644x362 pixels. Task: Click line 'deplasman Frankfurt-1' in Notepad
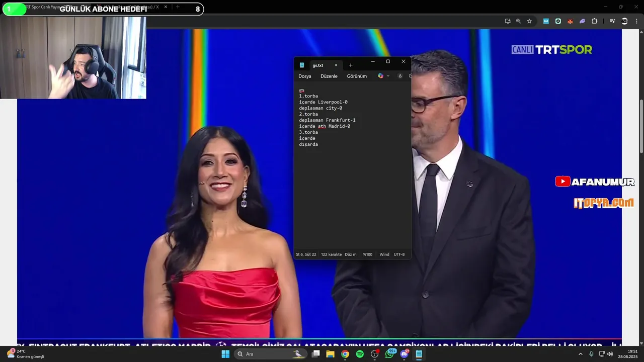point(327,120)
